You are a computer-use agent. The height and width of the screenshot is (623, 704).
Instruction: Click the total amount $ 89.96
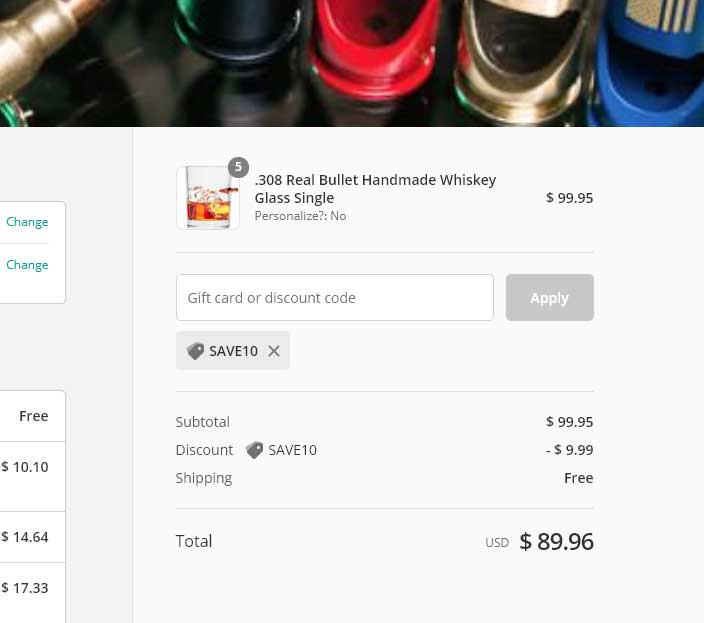click(x=556, y=541)
